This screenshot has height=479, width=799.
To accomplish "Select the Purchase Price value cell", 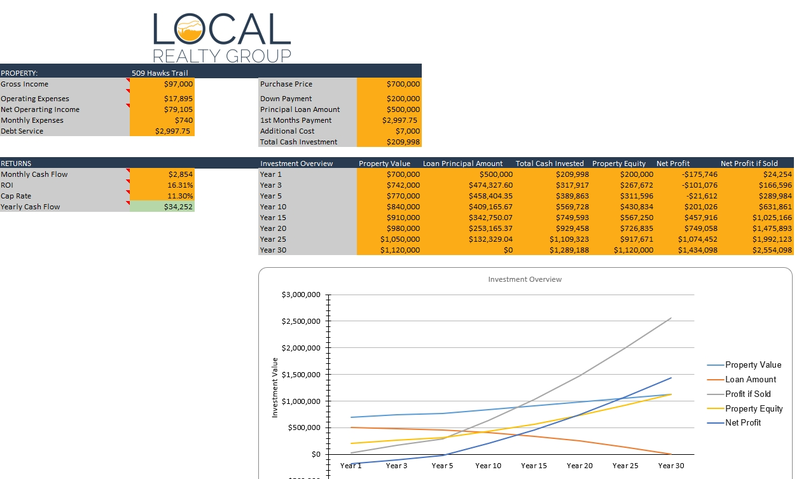I will click(x=389, y=84).
